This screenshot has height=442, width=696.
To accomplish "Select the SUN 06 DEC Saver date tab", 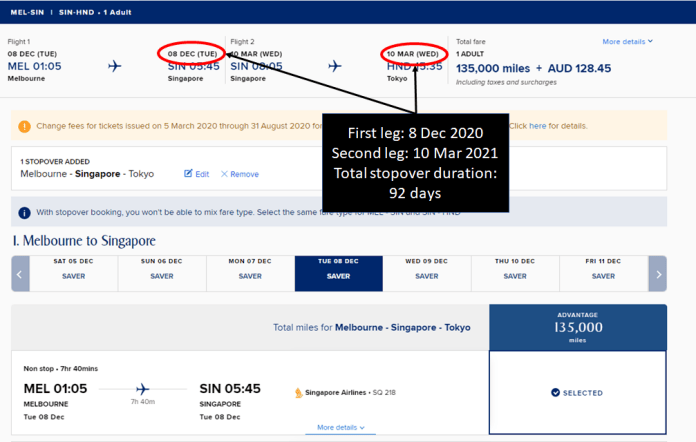I will pos(162,273).
